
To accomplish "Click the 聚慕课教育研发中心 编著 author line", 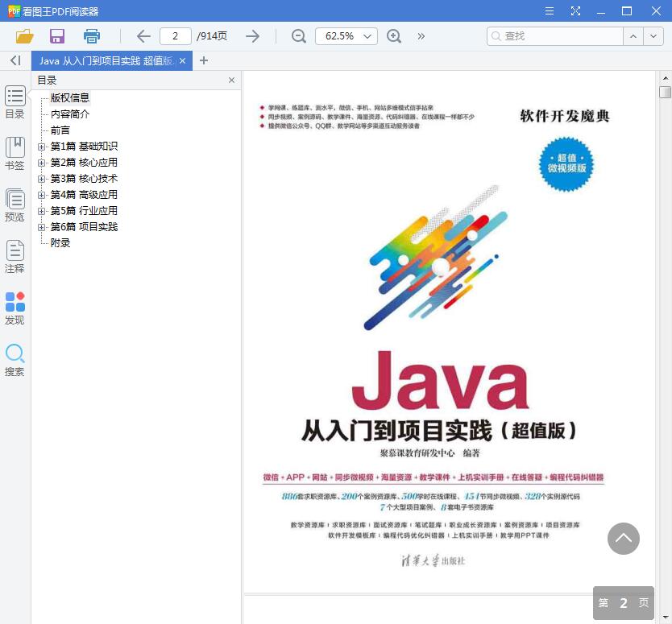I will (429, 453).
